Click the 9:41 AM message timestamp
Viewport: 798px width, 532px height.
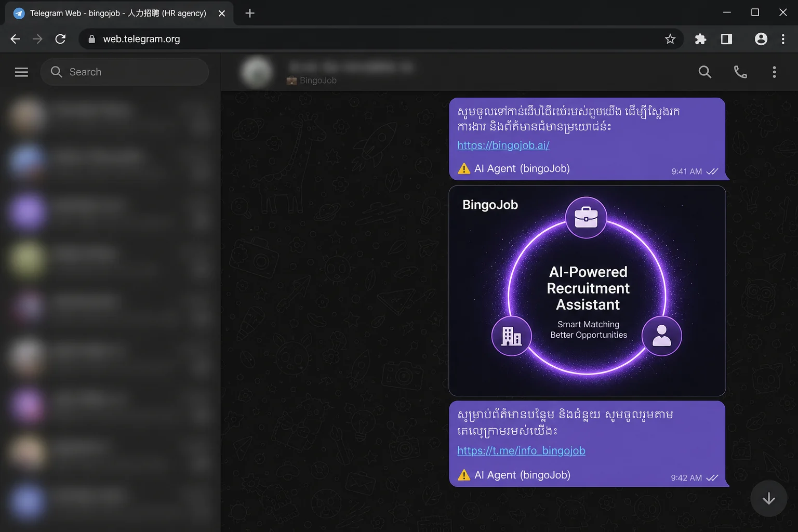pos(686,171)
